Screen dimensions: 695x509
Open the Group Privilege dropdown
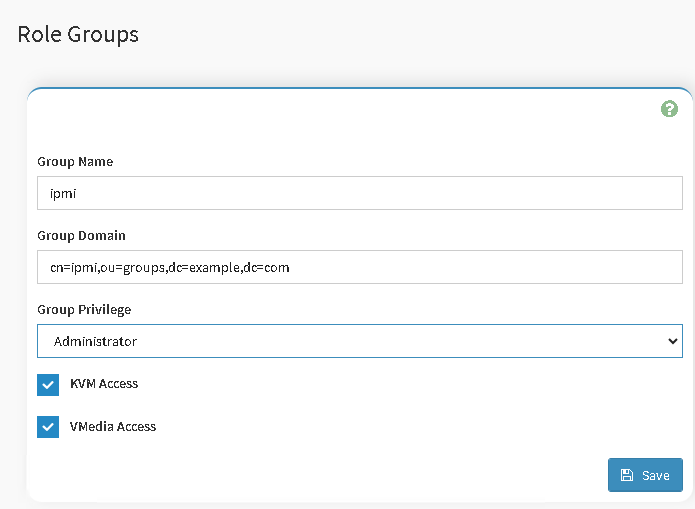point(360,341)
